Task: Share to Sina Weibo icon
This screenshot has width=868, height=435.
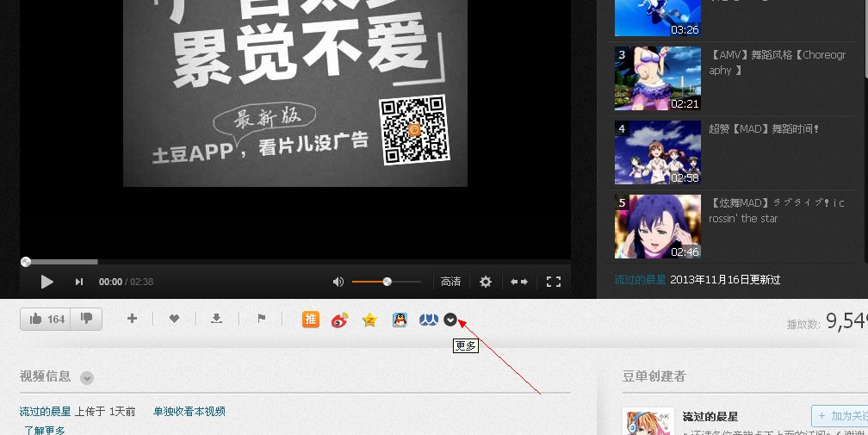Action: click(x=340, y=320)
